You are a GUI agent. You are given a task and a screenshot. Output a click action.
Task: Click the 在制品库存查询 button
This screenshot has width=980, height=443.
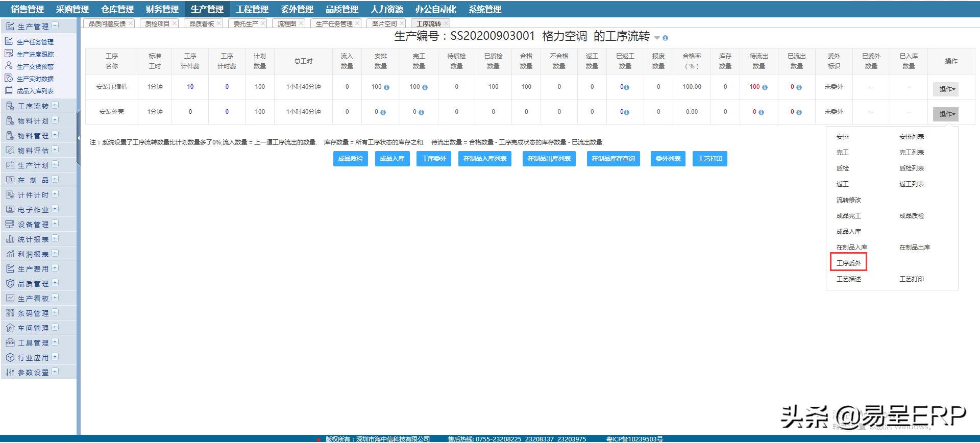pyautogui.click(x=613, y=159)
